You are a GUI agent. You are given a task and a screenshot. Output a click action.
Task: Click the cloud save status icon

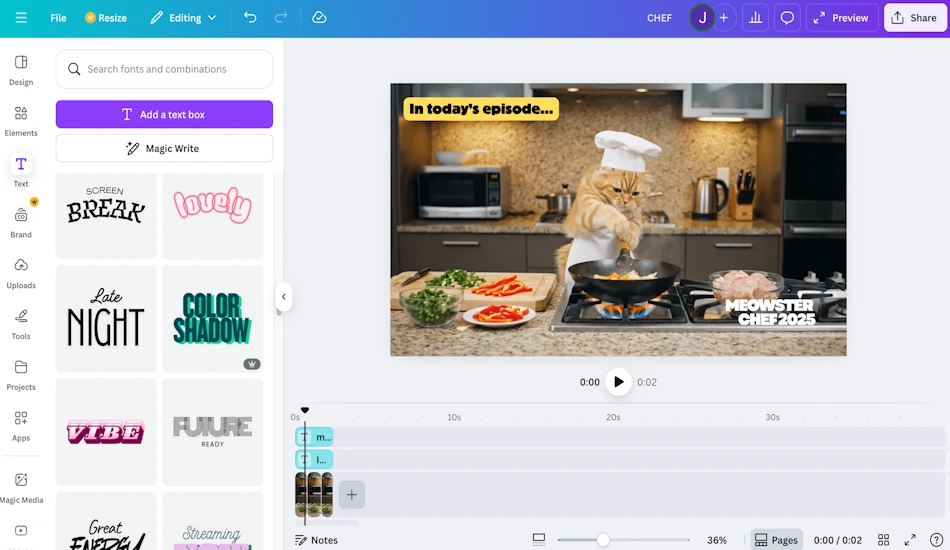[x=319, y=18]
